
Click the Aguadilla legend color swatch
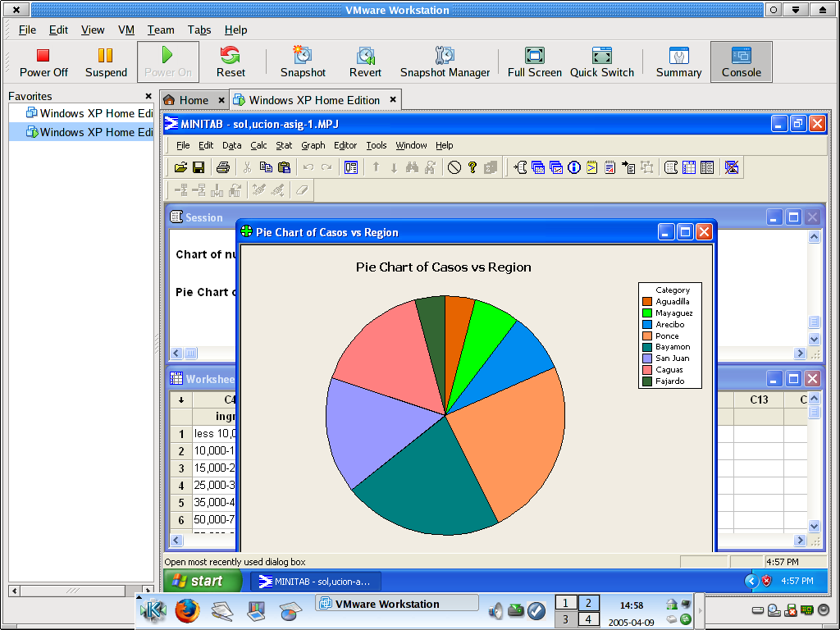(x=647, y=302)
